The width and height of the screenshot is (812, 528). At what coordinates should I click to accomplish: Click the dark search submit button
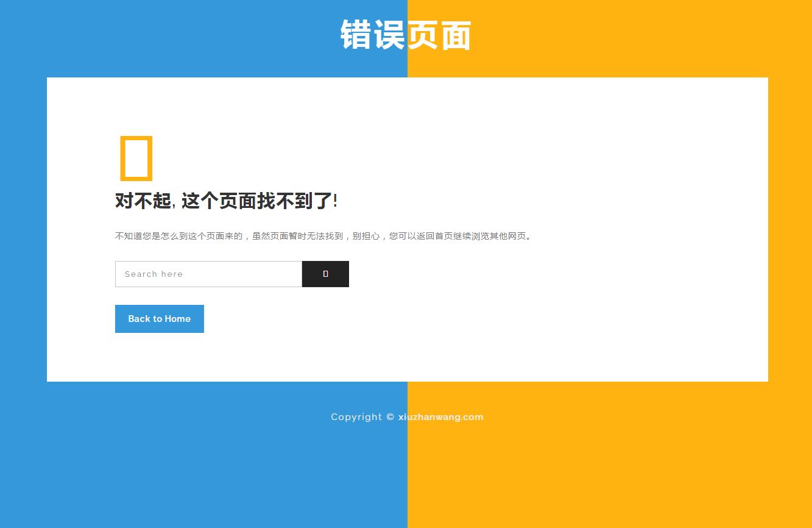tap(325, 274)
